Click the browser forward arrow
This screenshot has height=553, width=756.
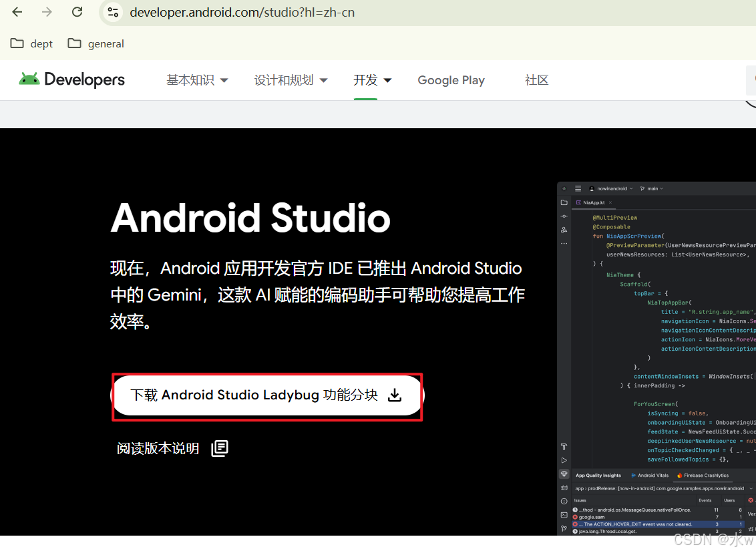[x=47, y=12]
